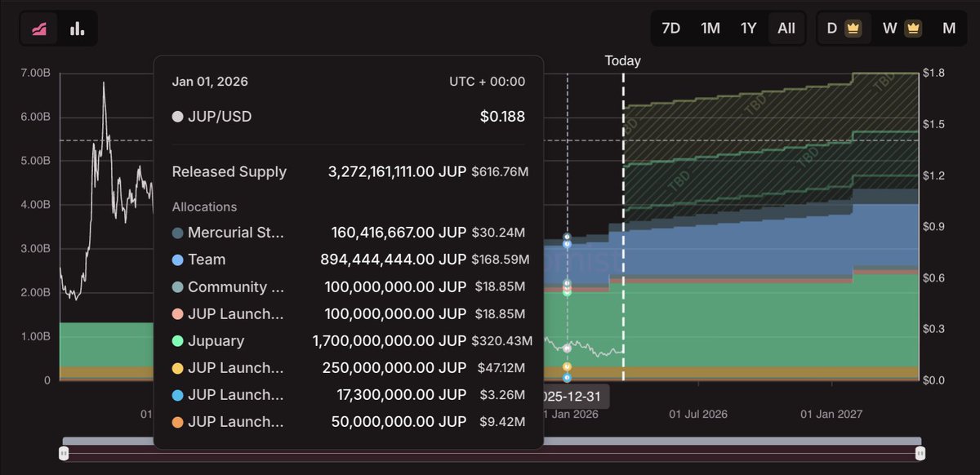Click the JUP/USD label
This screenshot has width=980, height=475.
coord(220,117)
